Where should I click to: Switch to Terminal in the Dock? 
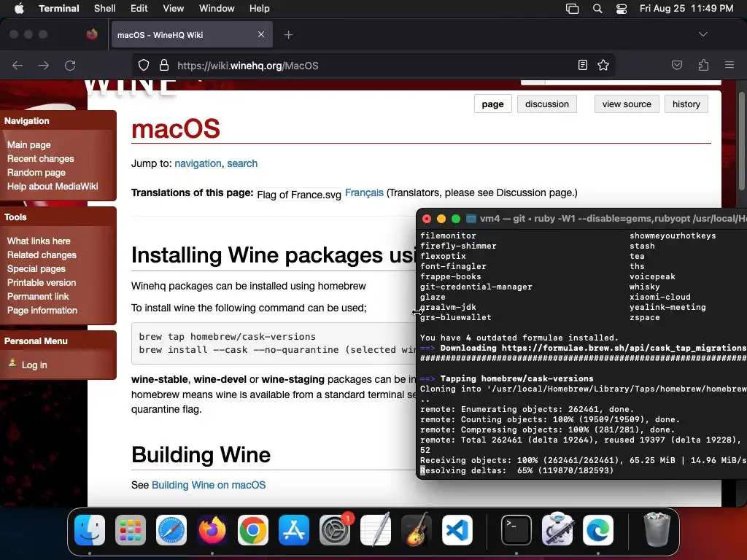pyautogui.click(x=516, y=530)
